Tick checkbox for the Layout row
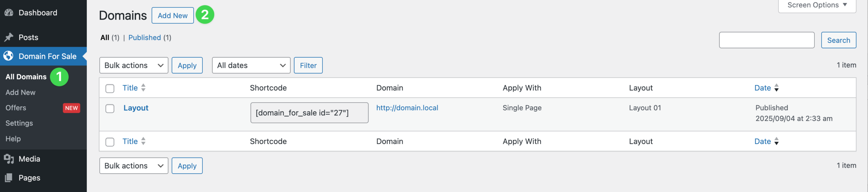Viewport: 868px width, 192px height. [110, 108]
